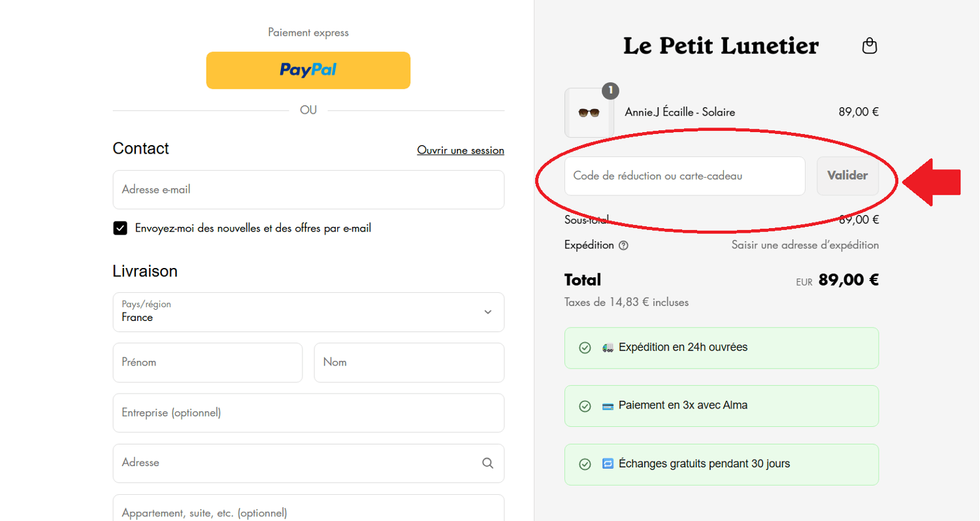The image size is (980, 521).
Task: Click the Valider discount button
Action: [x=847, y=175]
